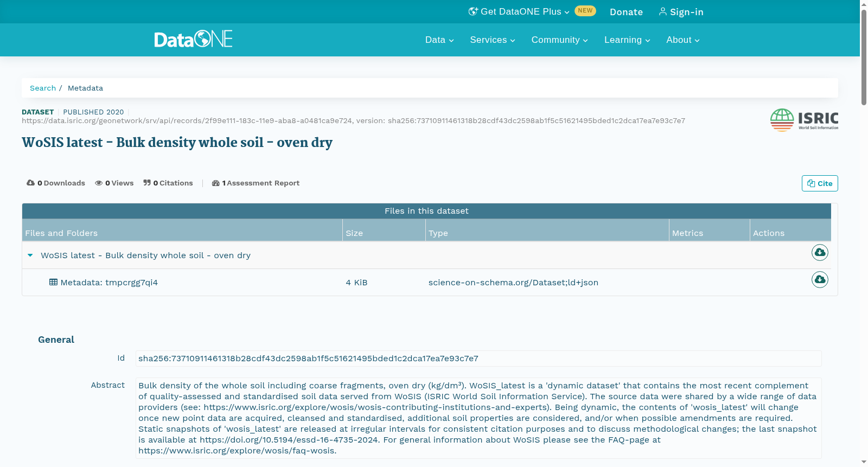Screen dimensions: 868x467
Task: Open the Services dropdown menu
Action: (x=493, y=40)
